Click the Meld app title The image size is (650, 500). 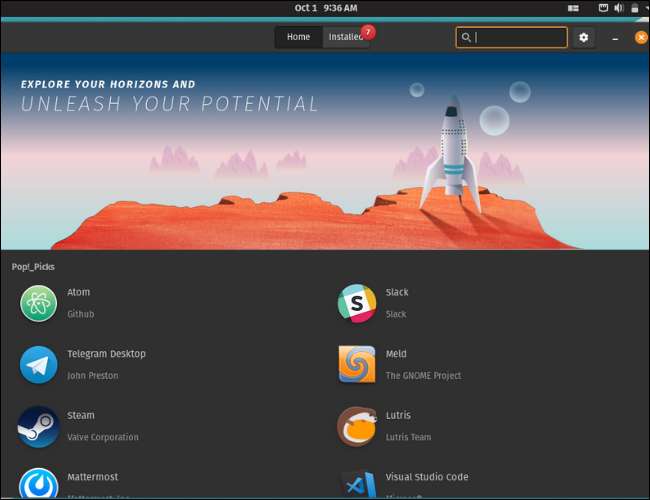pyautogui.click(x=396, y=354)
